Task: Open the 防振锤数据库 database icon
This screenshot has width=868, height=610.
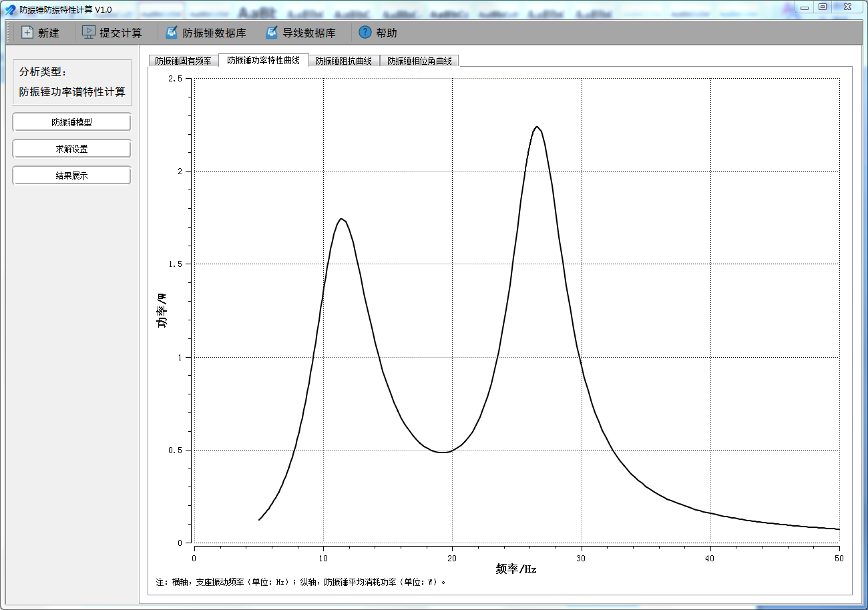Action: (x=172, y=32)
